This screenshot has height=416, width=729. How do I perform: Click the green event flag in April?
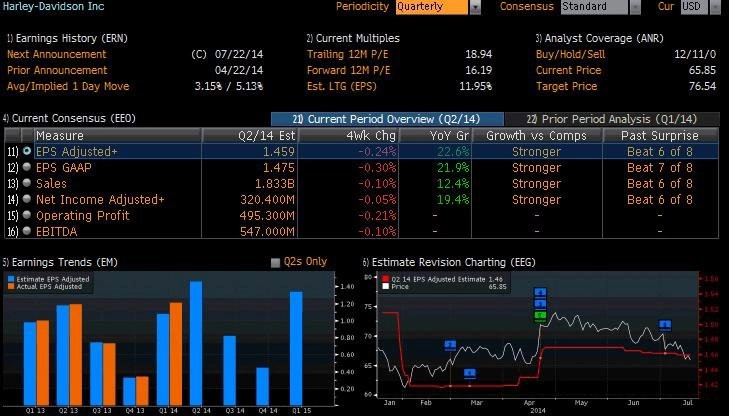(x=540, y=316)
